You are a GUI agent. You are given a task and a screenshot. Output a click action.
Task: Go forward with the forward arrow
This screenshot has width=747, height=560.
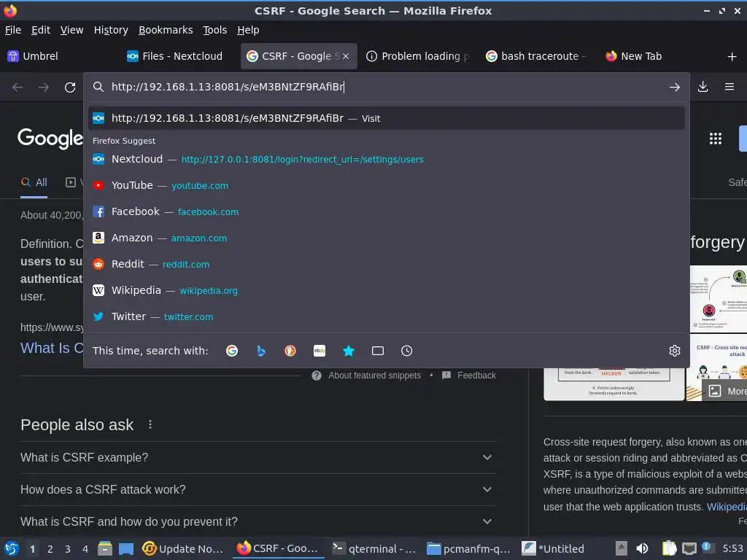pyautogui.click(x=44, y=87)
